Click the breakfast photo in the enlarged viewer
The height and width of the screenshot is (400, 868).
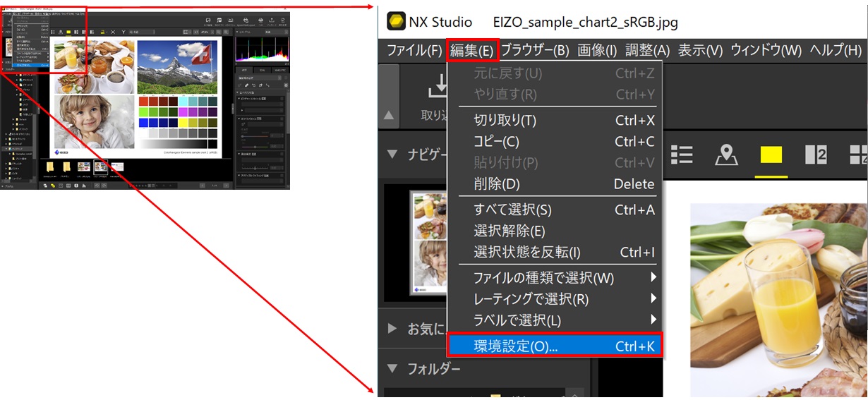click(x=778, y=301)
